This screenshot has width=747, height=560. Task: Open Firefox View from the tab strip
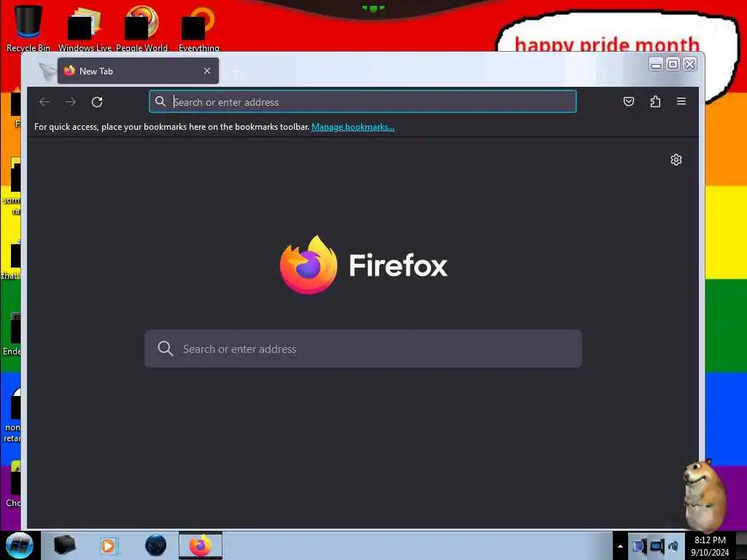click(47, 71)
